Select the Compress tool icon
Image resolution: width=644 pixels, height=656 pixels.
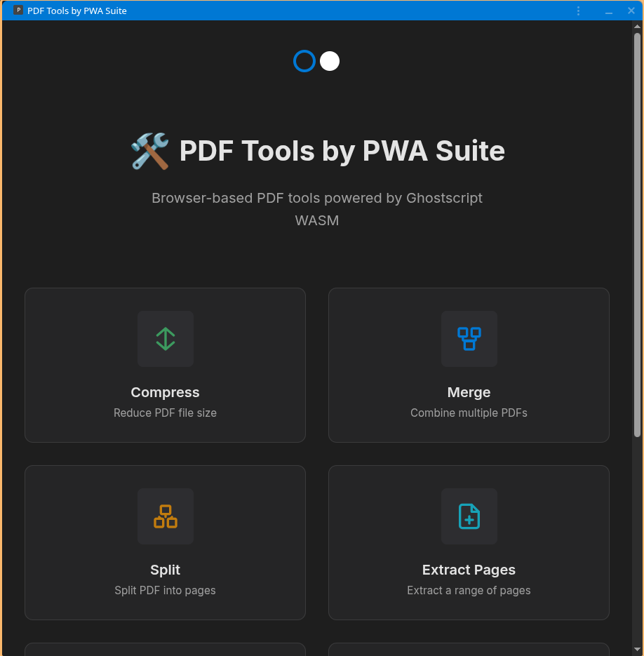[x=165, y=339]
